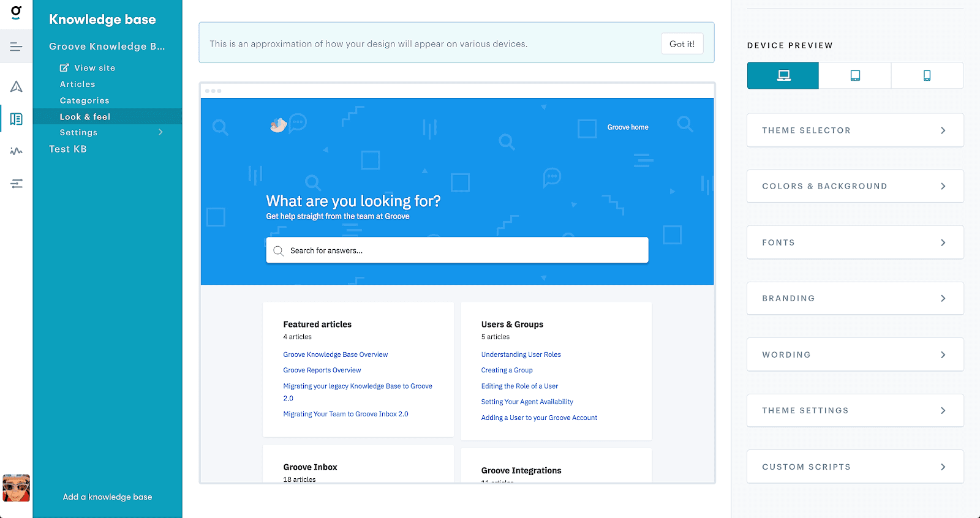This screenshot has width=980, height=518.
Task: Click Groove Inbox category heading
Action: tap(310, 467)
